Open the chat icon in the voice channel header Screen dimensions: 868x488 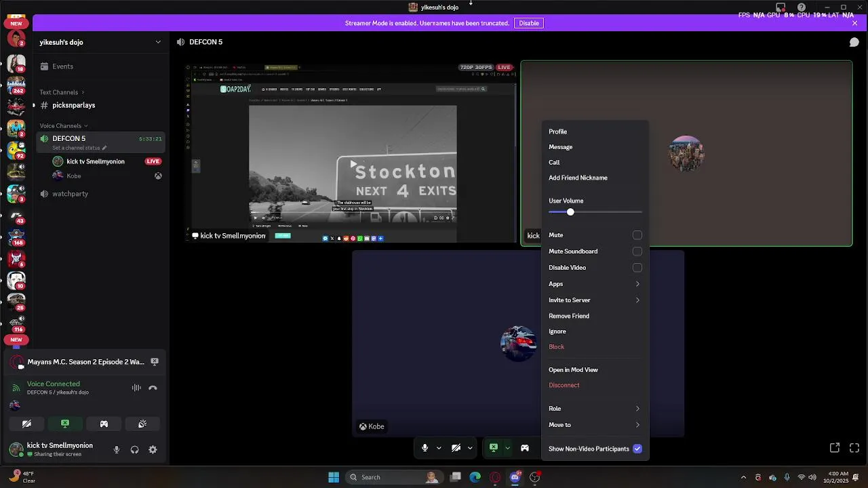click(x=854, y=42)
